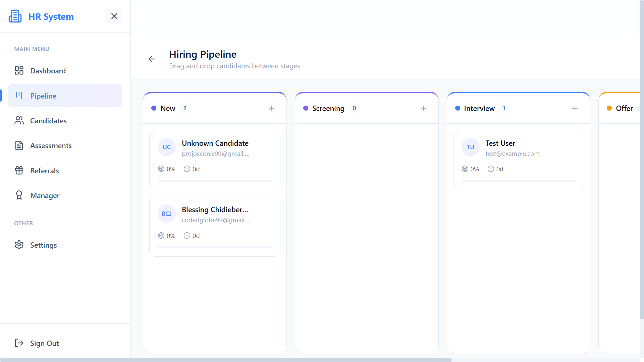
Task: Click the Sign Out icon
Action: click(x=19, y=343)
